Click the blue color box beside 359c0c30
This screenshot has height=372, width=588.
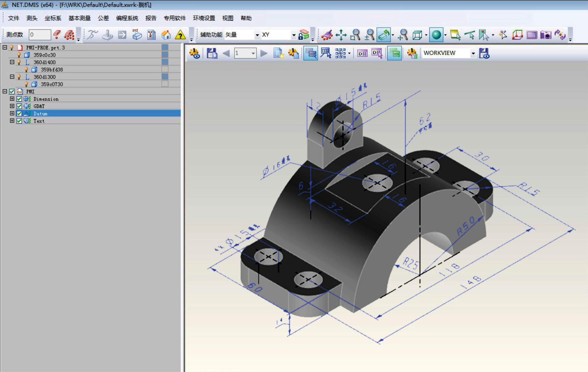pyautogui.click(x=165, y=55)
